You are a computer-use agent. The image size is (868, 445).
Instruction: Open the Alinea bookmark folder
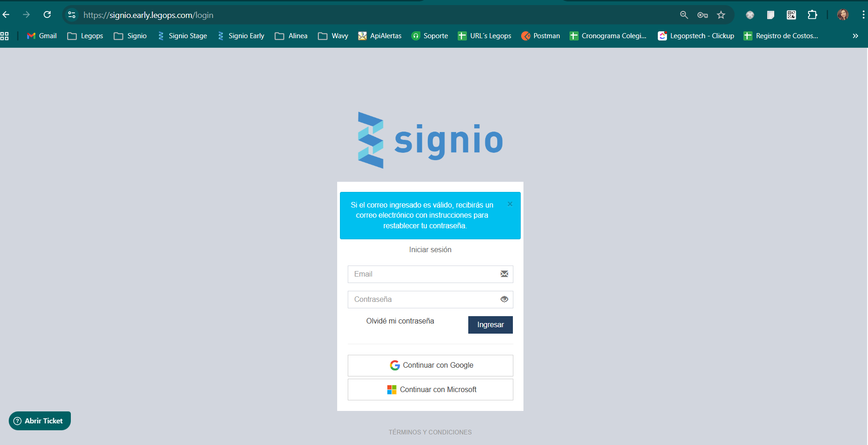[x=291, y=36]
